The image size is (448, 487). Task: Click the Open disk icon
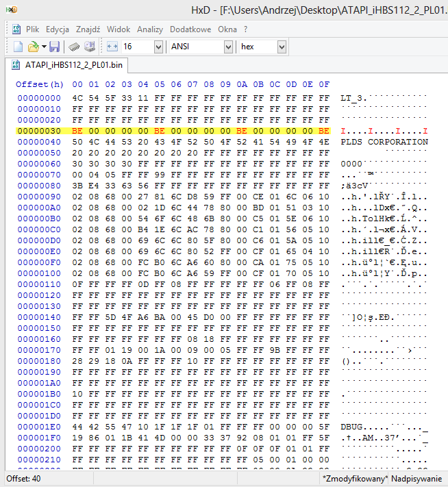(x=90, y=47)
